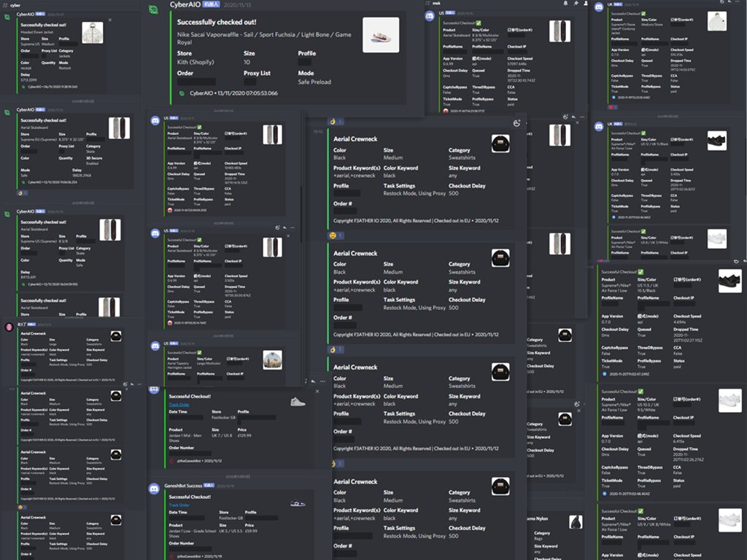This screenshot has height=560, width=747.
Task: Select the 'Safe Preload' mode text
Action: click(x=314, y=82)
